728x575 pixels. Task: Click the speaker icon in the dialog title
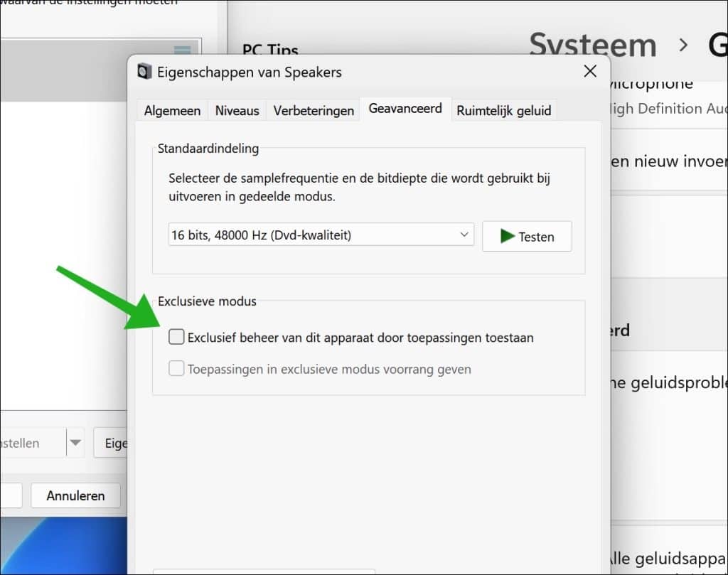point(144,72)
